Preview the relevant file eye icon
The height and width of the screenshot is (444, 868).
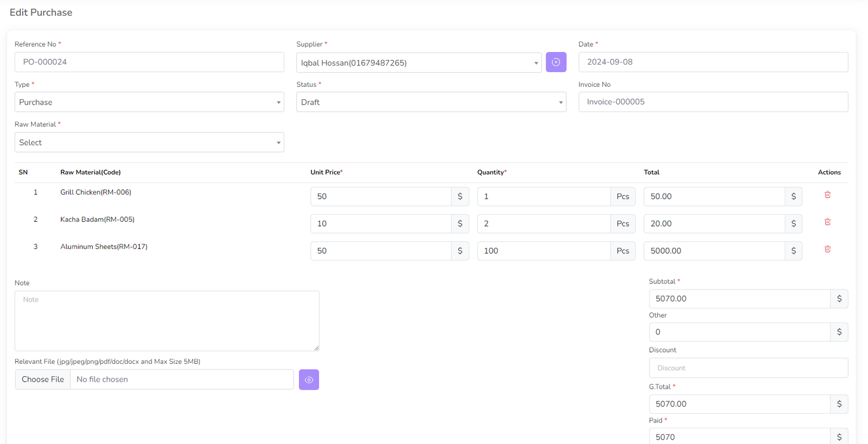point(309,379)
